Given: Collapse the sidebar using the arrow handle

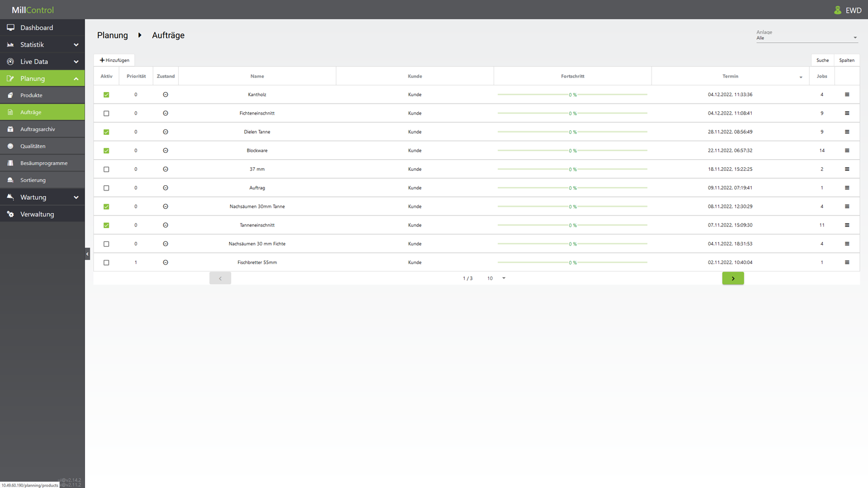Looking at the screenshot, I should click(x=87, y=254).
